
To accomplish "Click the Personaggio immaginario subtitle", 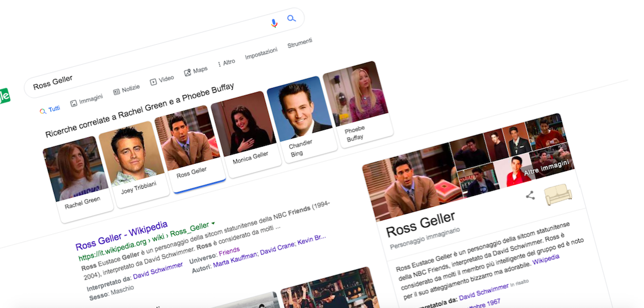I will click(425, 239).
